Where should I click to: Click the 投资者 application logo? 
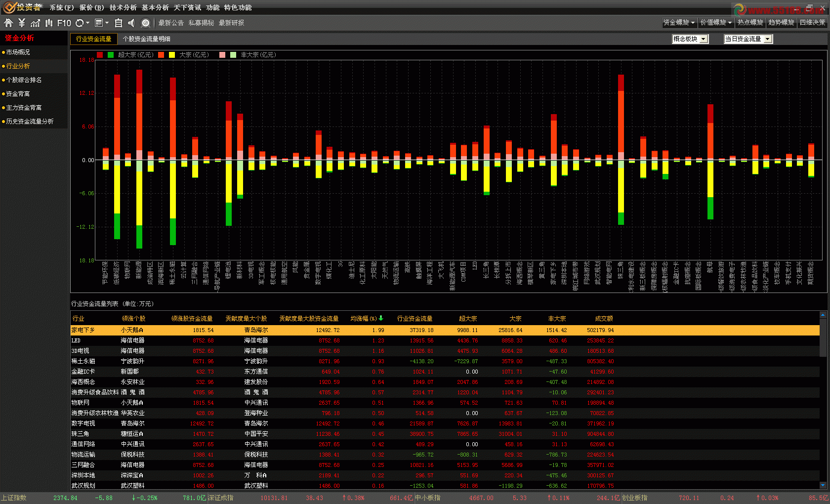pos(22,7)
